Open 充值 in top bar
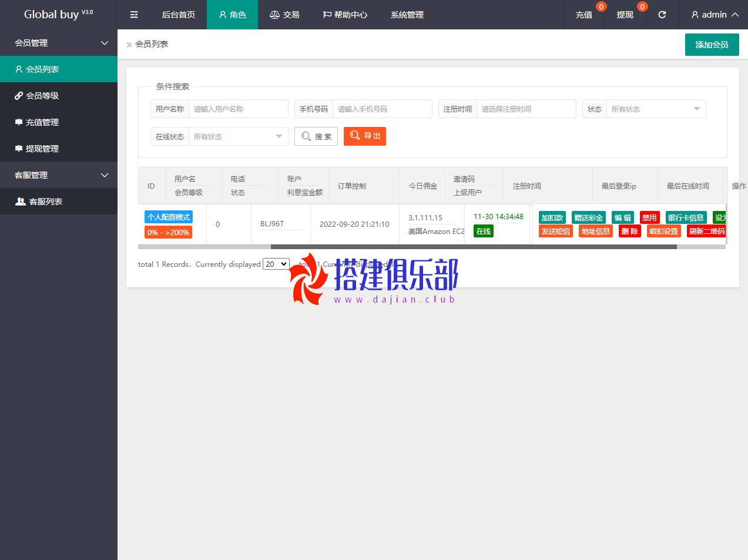Image resolution: width=748 pixels, height=560 pixels. [584, 15]
